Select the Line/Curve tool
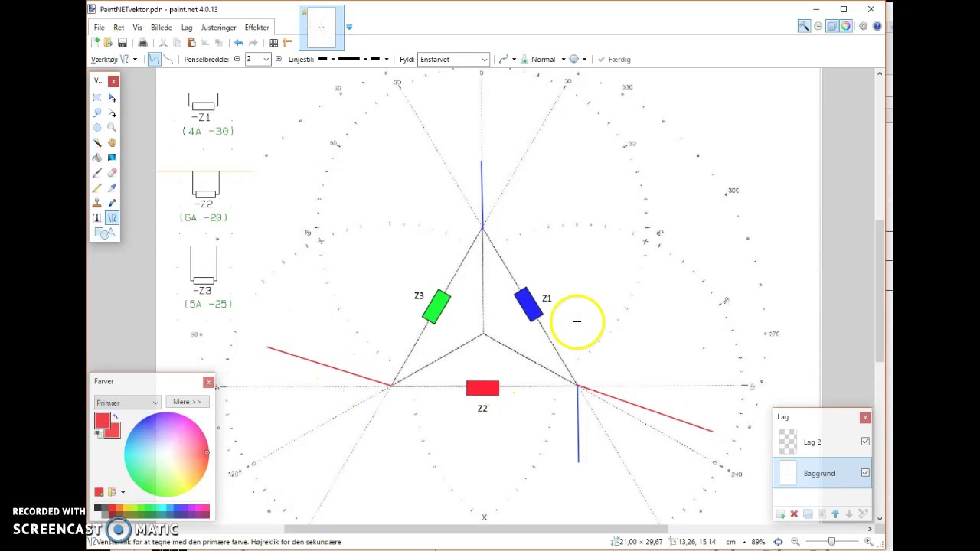 point(113,218)
